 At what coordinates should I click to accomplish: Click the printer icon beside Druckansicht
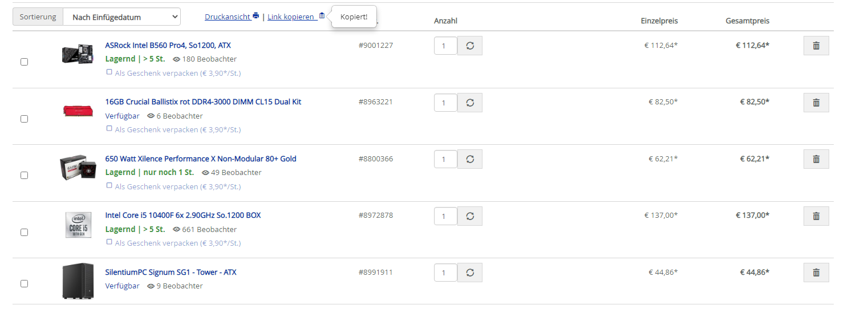click(256, 16)
